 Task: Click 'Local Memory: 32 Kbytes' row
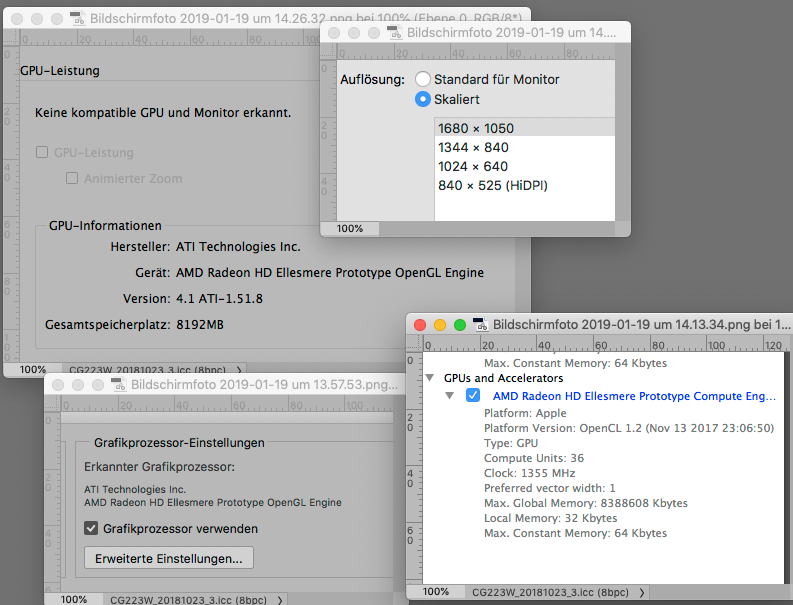point(550,518)
